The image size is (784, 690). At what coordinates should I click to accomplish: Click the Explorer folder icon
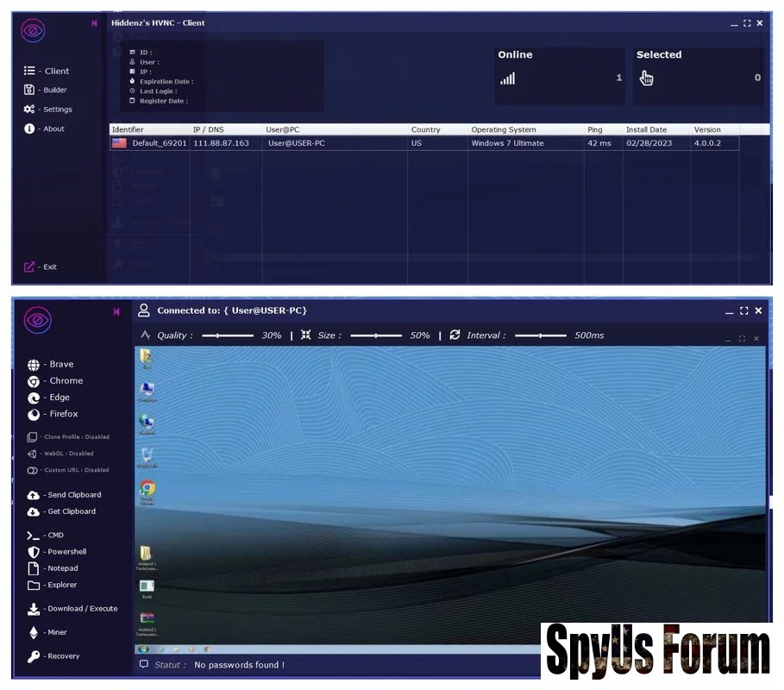(x=34, y=585)
